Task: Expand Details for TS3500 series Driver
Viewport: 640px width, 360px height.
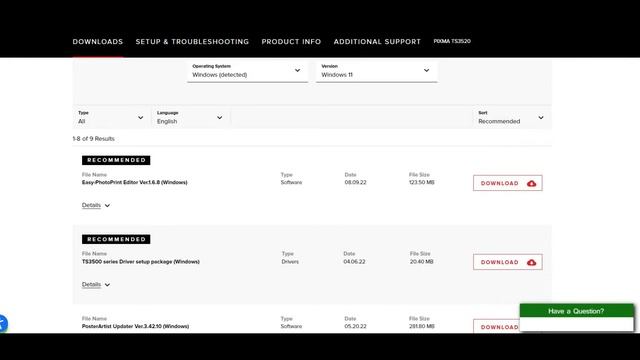Action: click(96, 284)
